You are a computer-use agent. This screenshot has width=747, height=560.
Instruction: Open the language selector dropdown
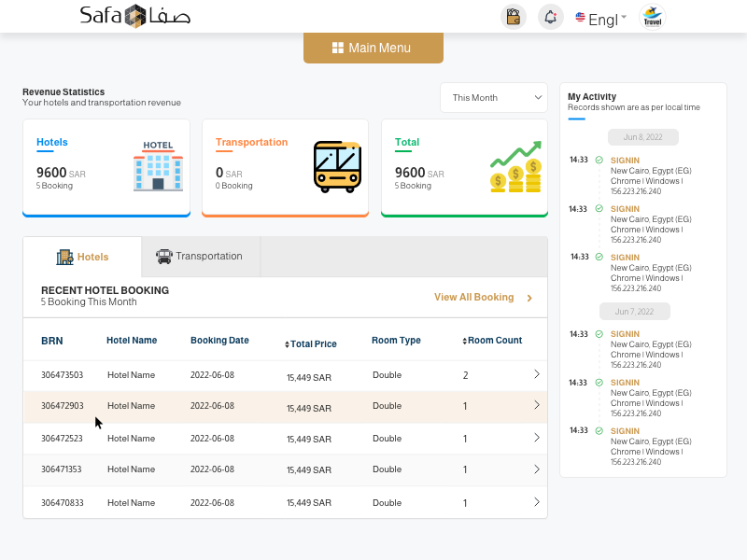(x=600, y=18)
